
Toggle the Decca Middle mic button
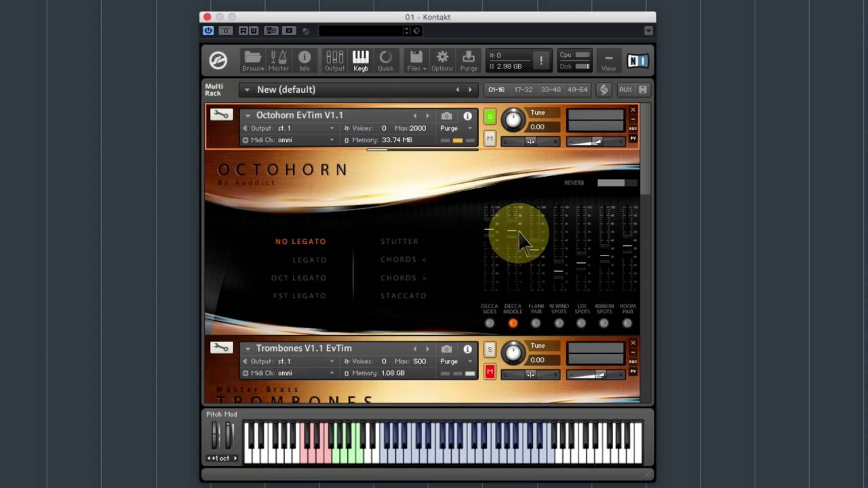513,323
